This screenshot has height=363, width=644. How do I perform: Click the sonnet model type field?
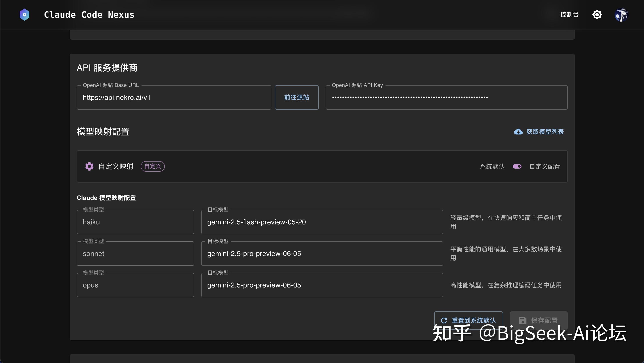coord(135,253)
